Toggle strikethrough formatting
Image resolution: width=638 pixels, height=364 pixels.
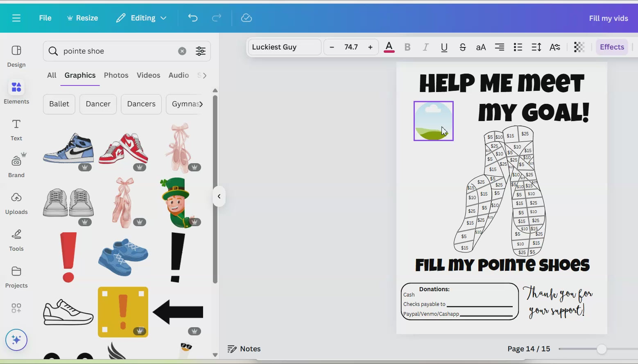point(462,47)
